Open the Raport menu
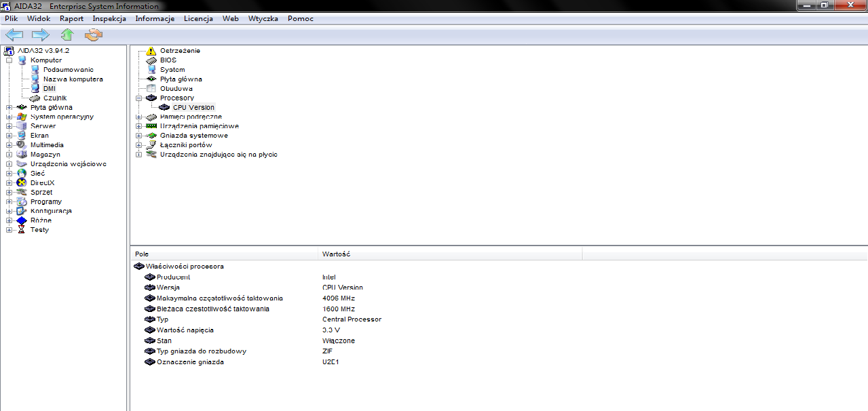This screenshot has width=868, height=411. [x=72, y=19]
